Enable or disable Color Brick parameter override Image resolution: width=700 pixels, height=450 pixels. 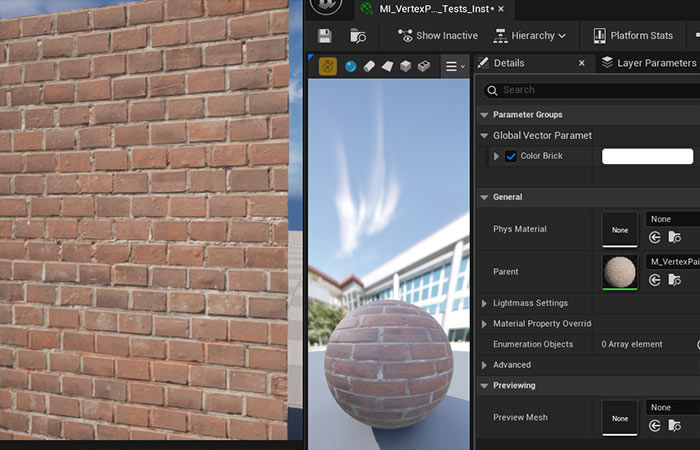[511, 156]
